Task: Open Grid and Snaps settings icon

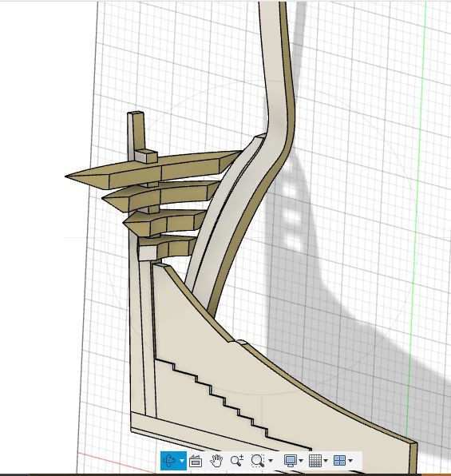Action: [x=315, y=461]
